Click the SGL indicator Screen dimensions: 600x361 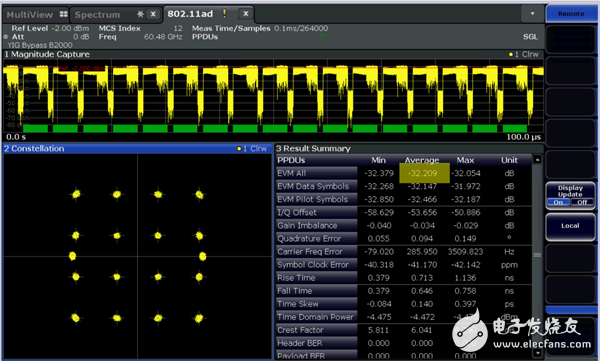click(530, 37)
